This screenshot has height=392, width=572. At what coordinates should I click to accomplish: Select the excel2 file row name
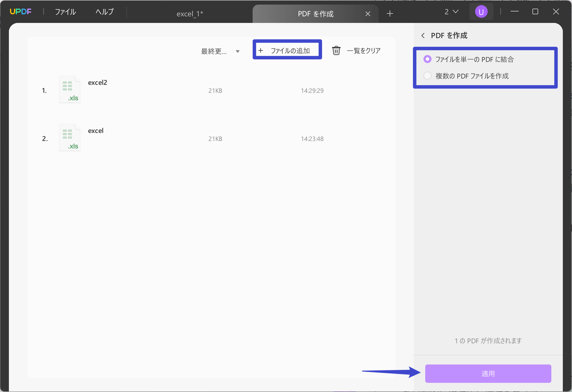coord(97,83)
